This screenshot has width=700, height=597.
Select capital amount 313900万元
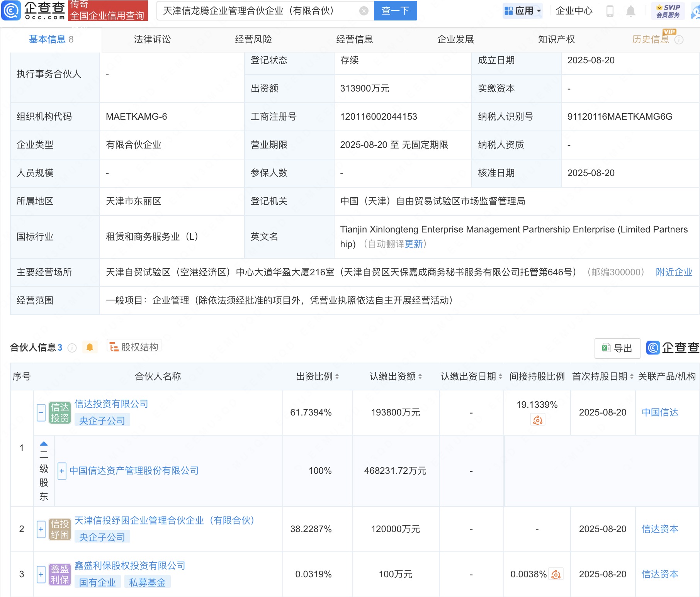click(365, 88)
